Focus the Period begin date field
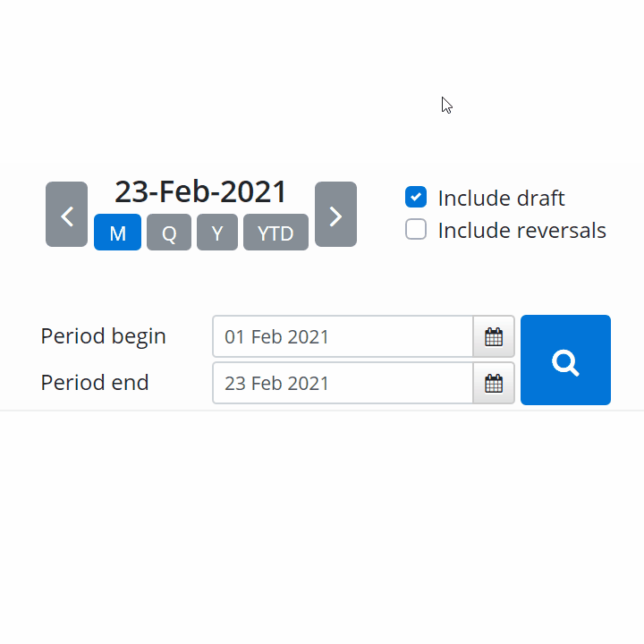644x644 pixels. point(343,336)
